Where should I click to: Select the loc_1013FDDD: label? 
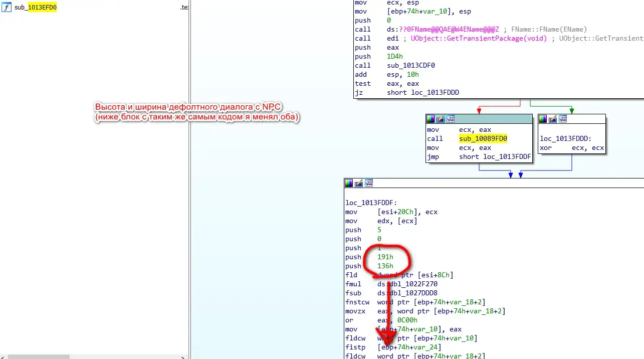[x=566, y=139]
